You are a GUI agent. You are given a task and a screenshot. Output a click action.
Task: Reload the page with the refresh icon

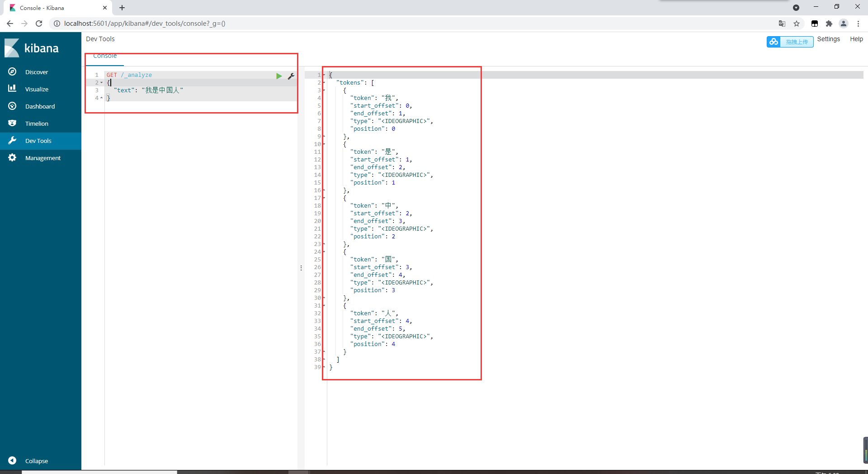[x=39, y=24]
